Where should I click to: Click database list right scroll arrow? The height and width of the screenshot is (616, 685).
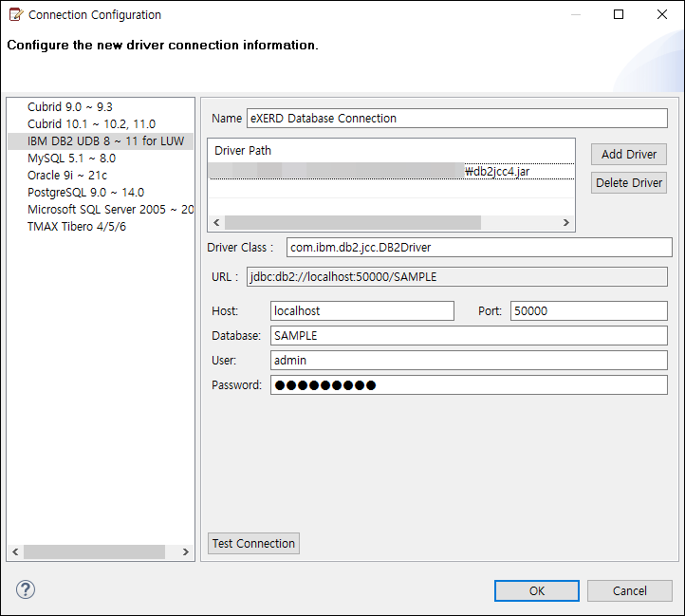pos(186,551)
